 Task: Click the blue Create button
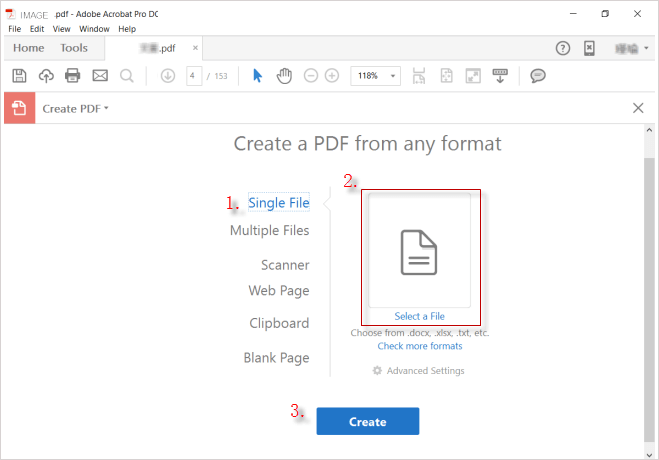point(368,421)
